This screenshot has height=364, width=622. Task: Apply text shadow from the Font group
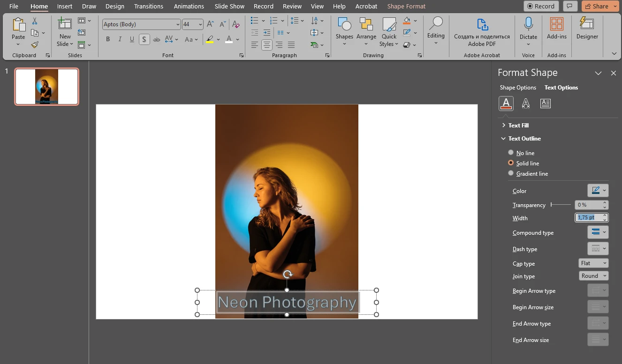coord(144,39)
